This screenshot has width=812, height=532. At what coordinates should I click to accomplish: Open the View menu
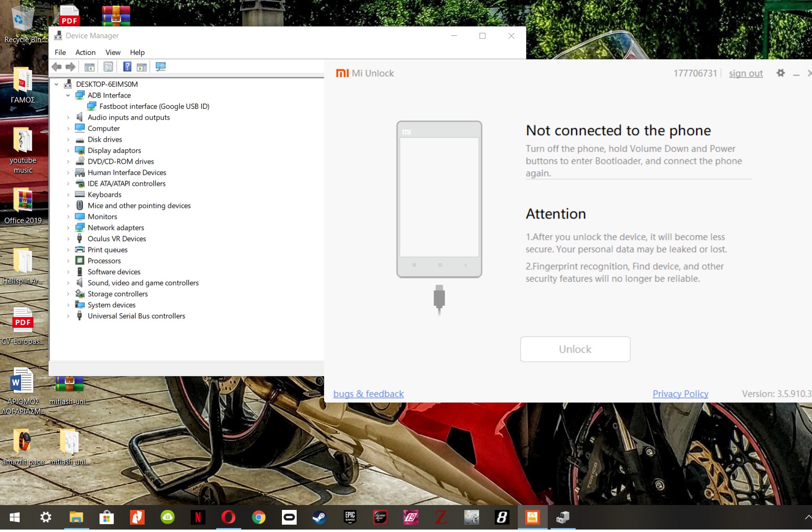[x=113, y=52]
